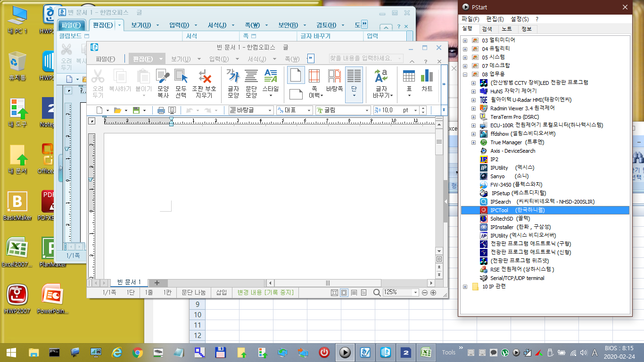The image size is (644, 362).
Task: Switch to 정보 tab in PStart
Action: point(526,29)
